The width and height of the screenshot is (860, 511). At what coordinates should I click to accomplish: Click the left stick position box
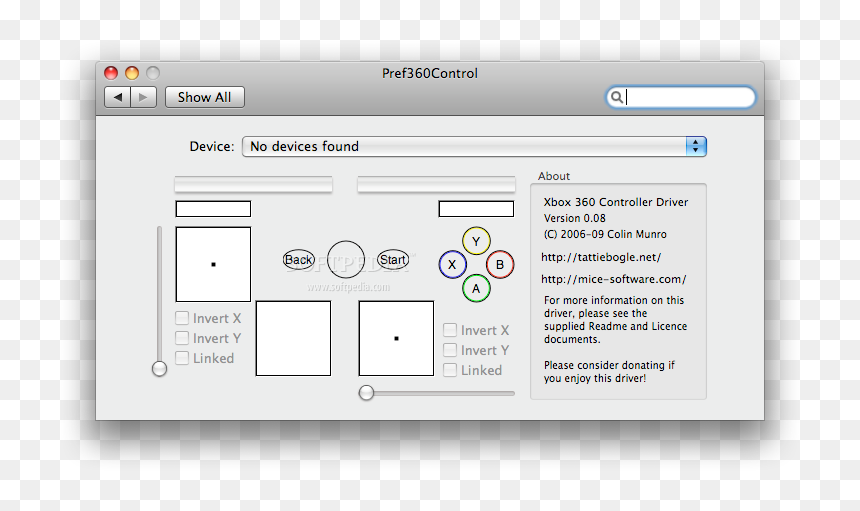[213, 264]
